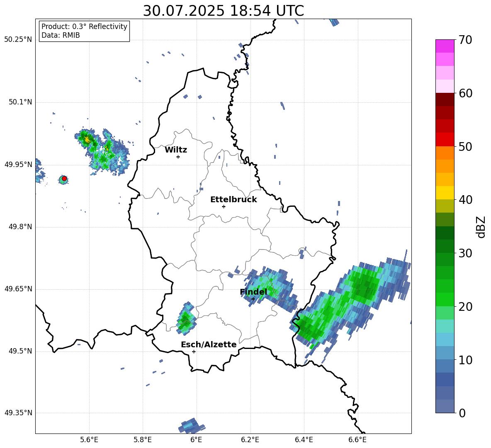Screen dimensions: 491x448
Task: Click the 6.4°E longitude label
Action: click(304, 440)
